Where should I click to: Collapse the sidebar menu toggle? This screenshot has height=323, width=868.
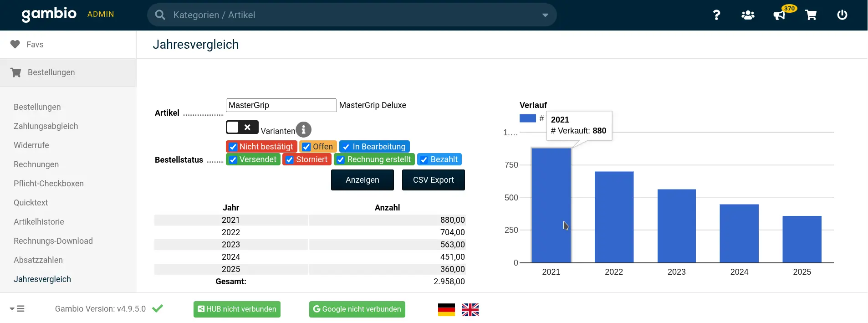17,308
